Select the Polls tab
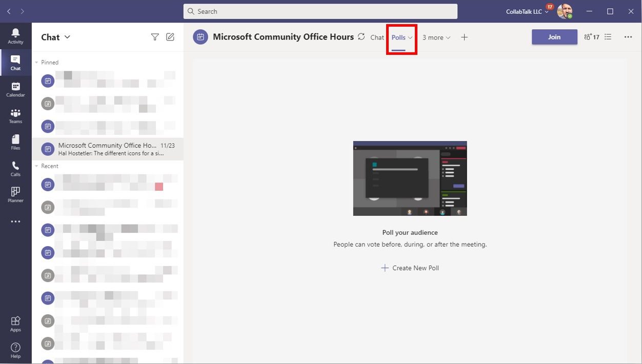Screen dimensions: 642x364 click(x=399, y=37)
